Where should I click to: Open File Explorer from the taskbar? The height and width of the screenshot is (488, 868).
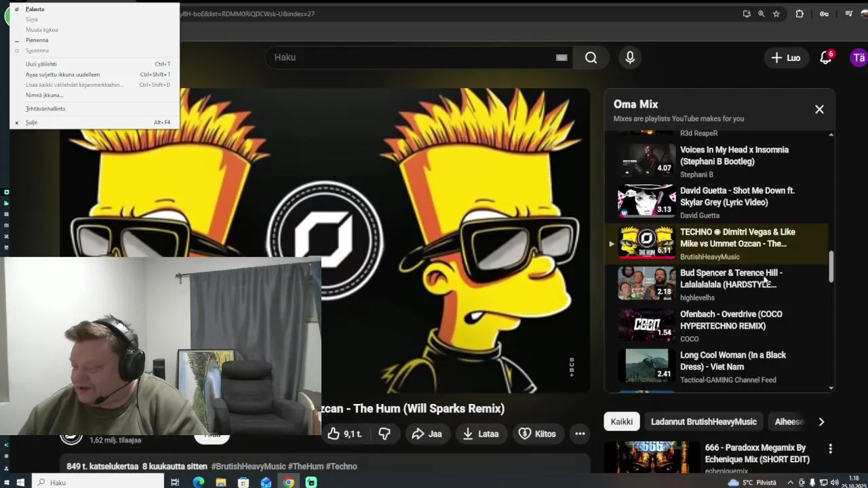tap(220, 482)
